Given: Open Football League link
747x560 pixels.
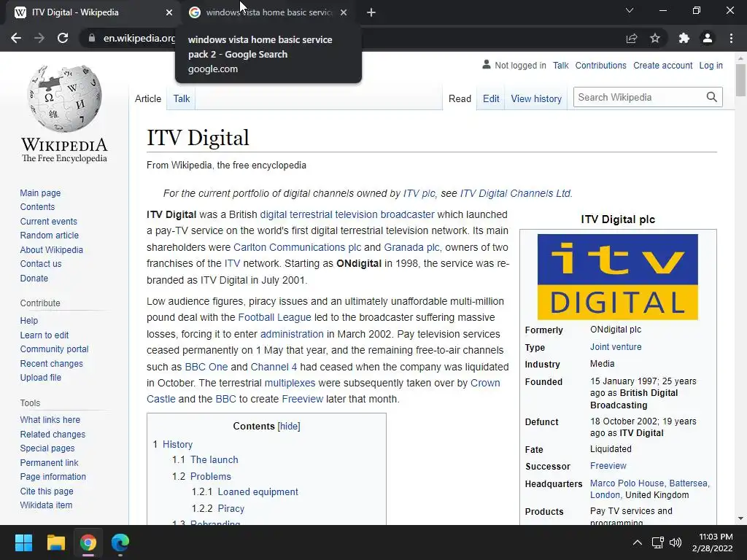Looking at the screenshot, I should click(274, 317).
